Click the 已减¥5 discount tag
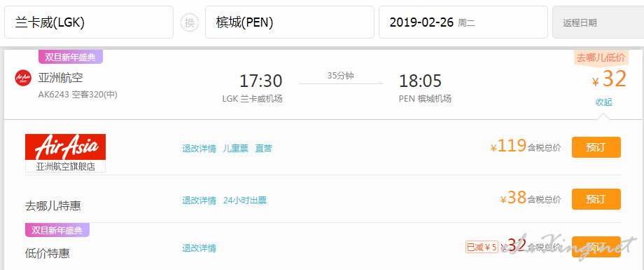Screen dimensions: 644x270 click(482, 247)
